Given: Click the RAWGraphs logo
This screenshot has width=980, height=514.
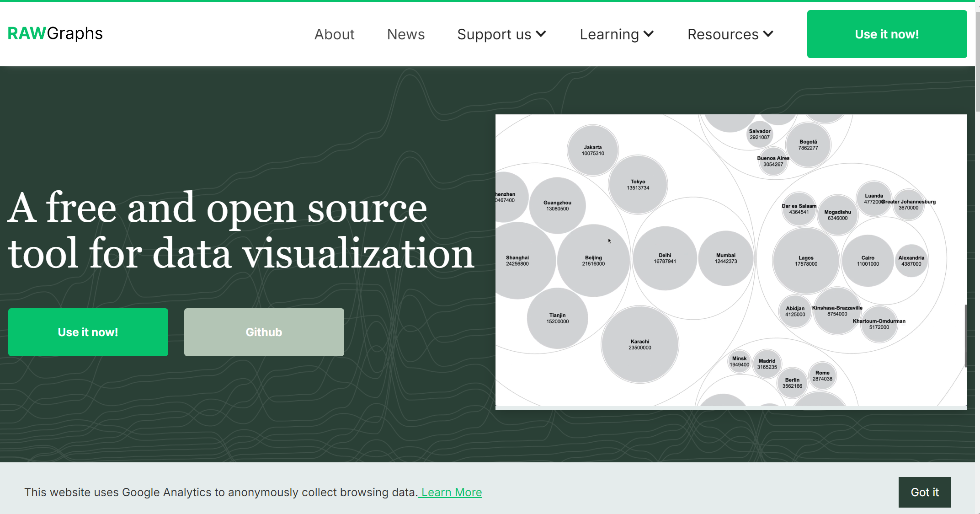Looking at the screenshot, I should [55, 33].
